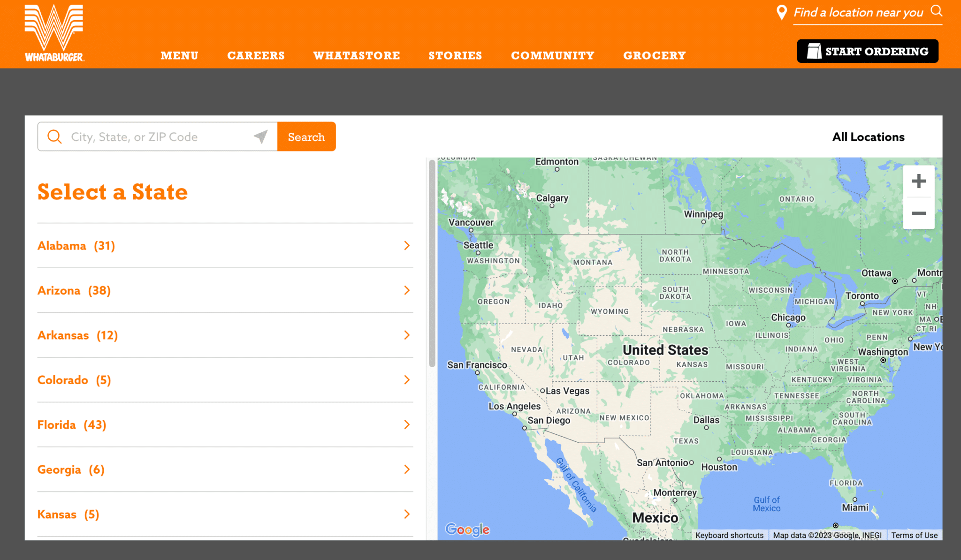Click the Select a State heading

[x=113, y=192]
